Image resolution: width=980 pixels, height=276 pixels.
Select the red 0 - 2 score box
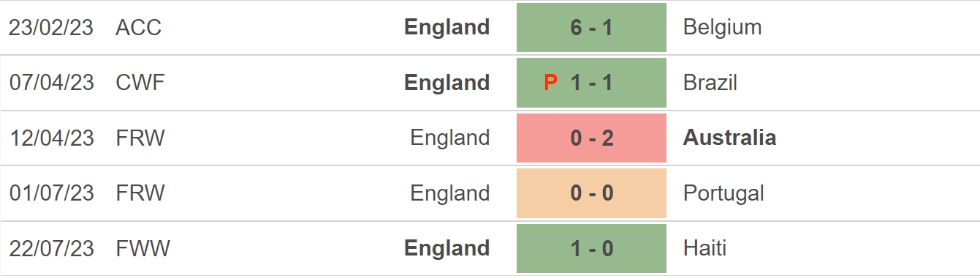tap(591, 138)
